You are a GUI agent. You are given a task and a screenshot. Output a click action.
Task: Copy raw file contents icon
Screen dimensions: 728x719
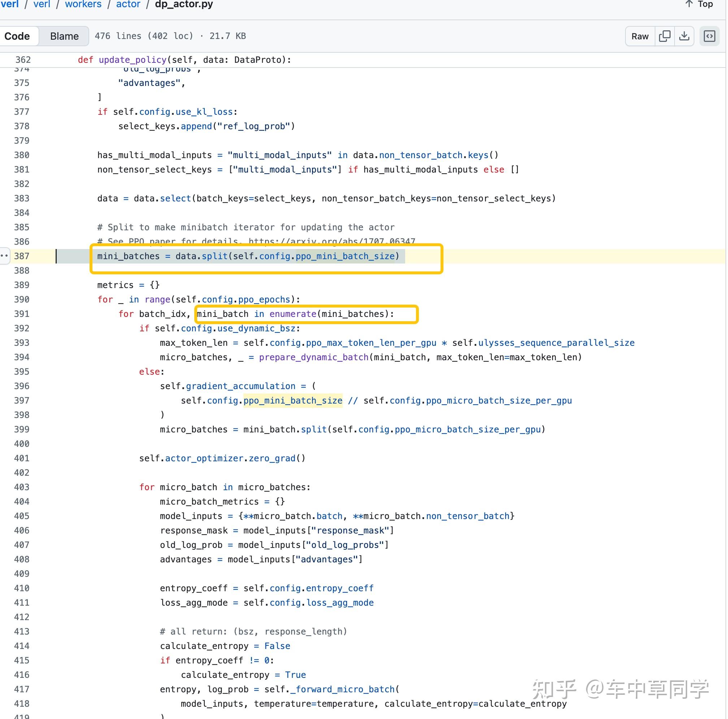665,36
